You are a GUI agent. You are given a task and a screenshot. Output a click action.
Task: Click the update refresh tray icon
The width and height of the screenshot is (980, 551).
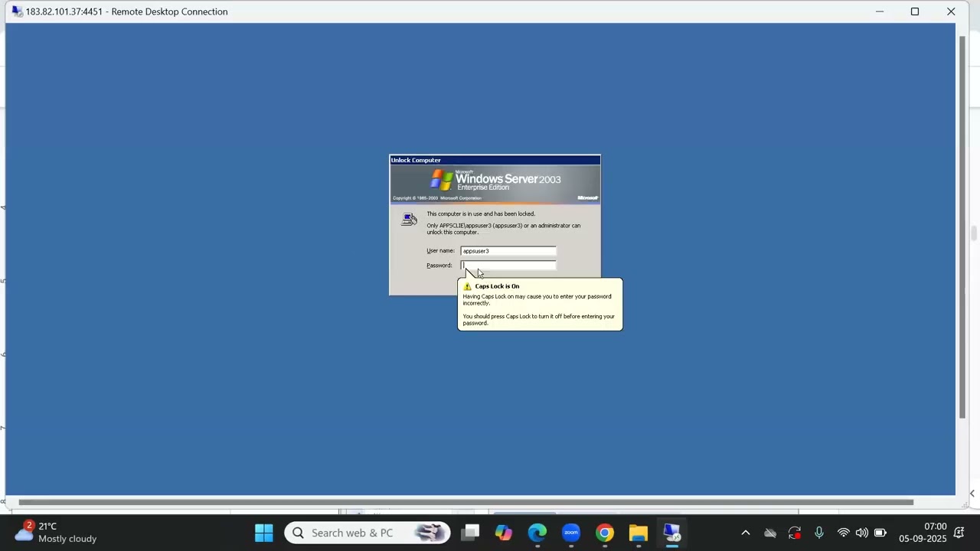795,533
